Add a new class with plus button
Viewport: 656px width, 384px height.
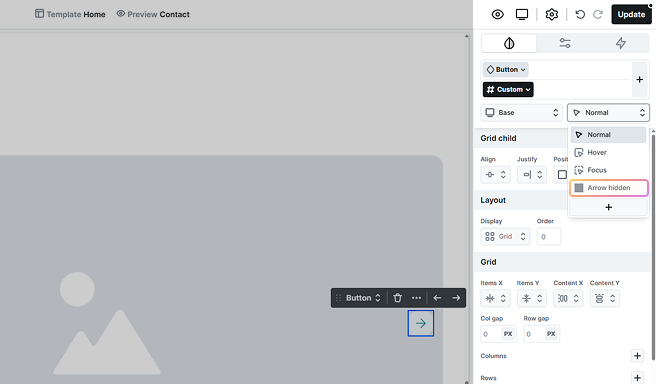(x=639, y=79)
